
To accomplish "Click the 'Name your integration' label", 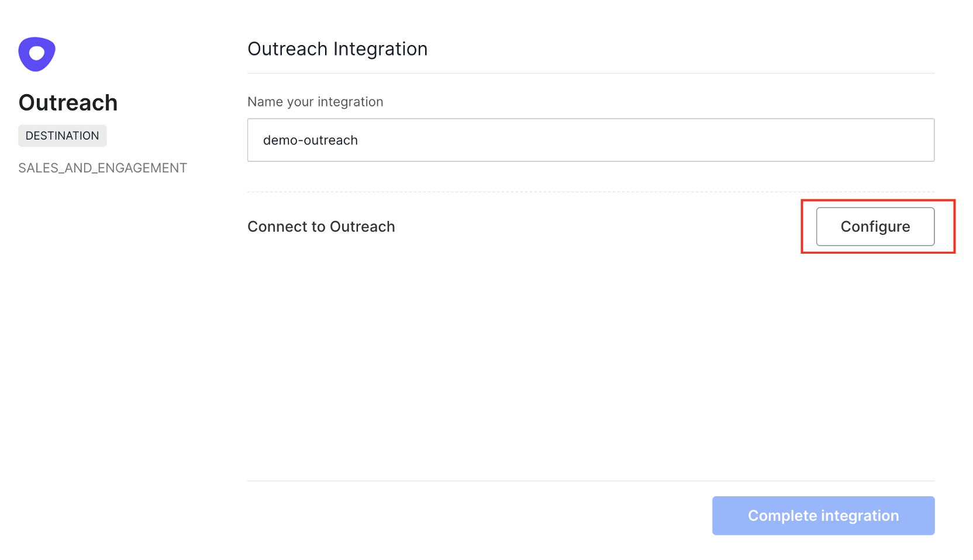I will (315, 102).
